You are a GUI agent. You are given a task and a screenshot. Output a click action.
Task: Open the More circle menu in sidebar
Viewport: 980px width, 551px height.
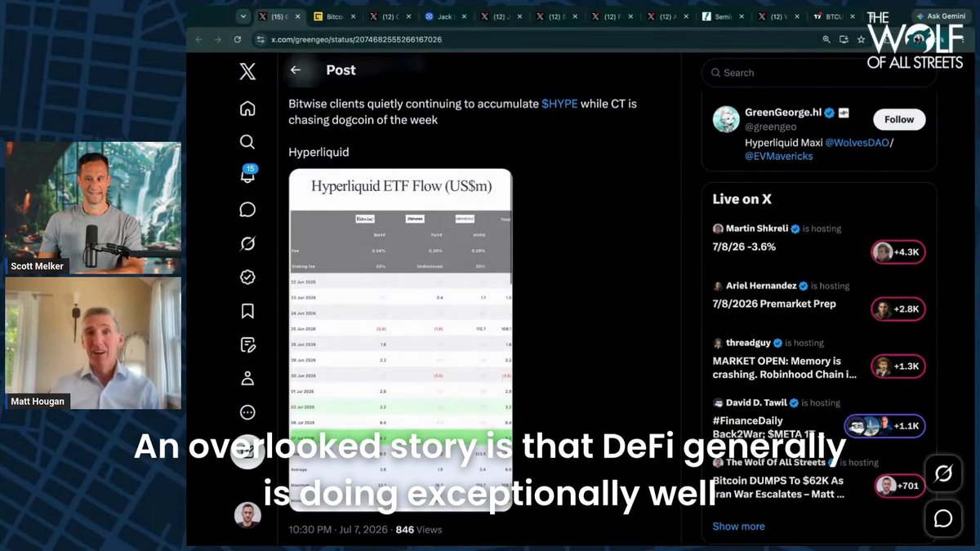[x=247, y=412]
